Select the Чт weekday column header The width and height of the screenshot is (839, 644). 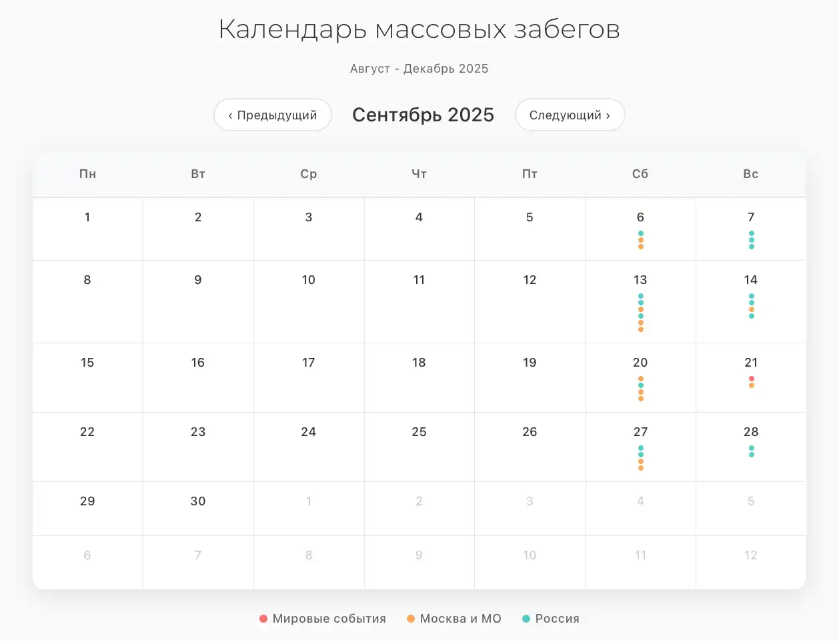pos(419,174)
